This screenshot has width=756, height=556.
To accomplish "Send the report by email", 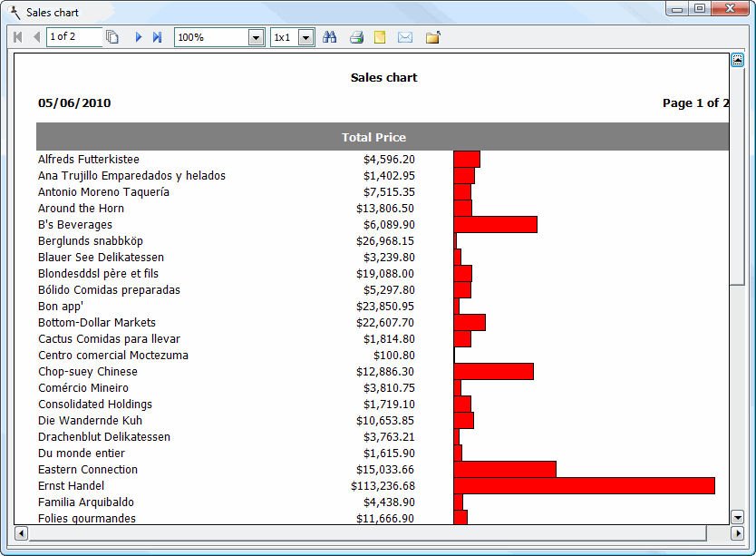I will pos(405,37).
